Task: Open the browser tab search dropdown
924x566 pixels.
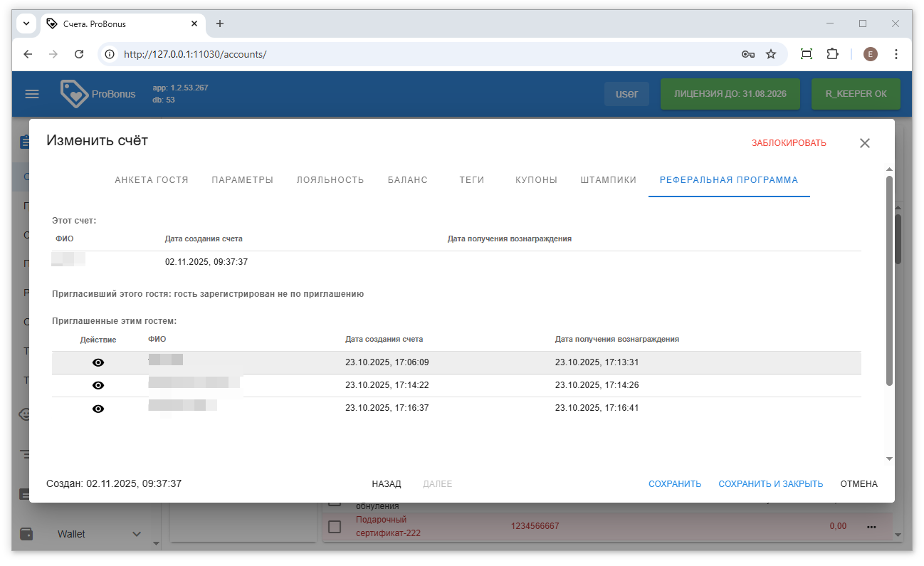Action: pyautogui.click(x=26, y=23)
